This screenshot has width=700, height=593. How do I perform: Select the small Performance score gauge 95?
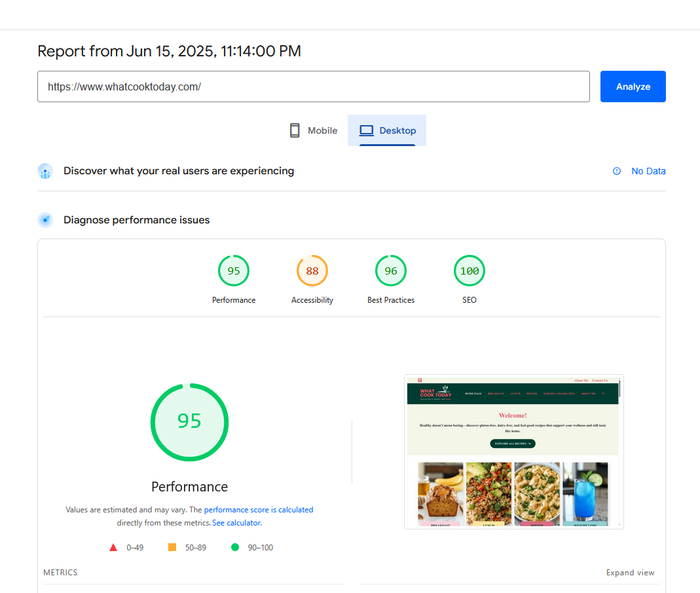coord(234,271)
